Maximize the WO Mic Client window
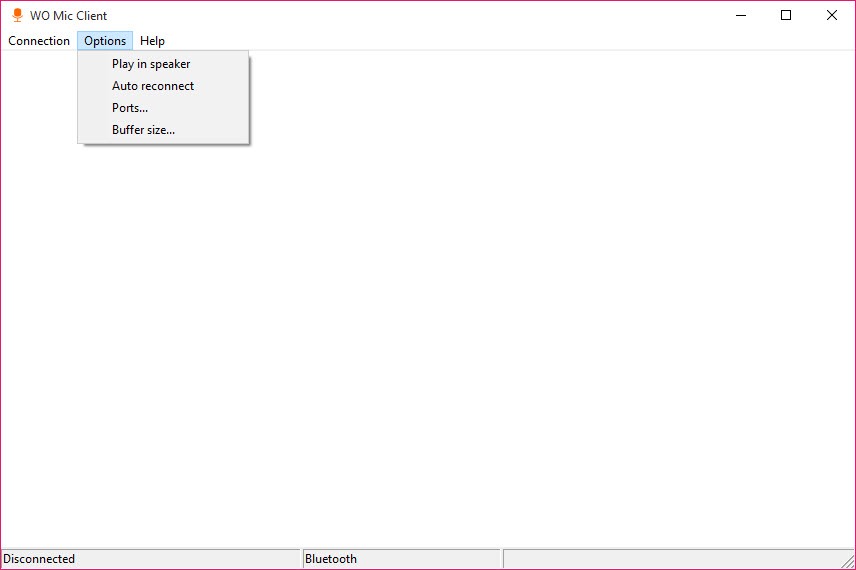856x570 pixels. (x=786, y=15)
